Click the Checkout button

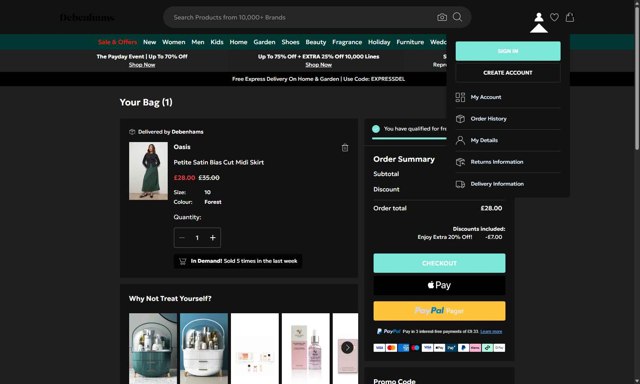click(439, 263)
